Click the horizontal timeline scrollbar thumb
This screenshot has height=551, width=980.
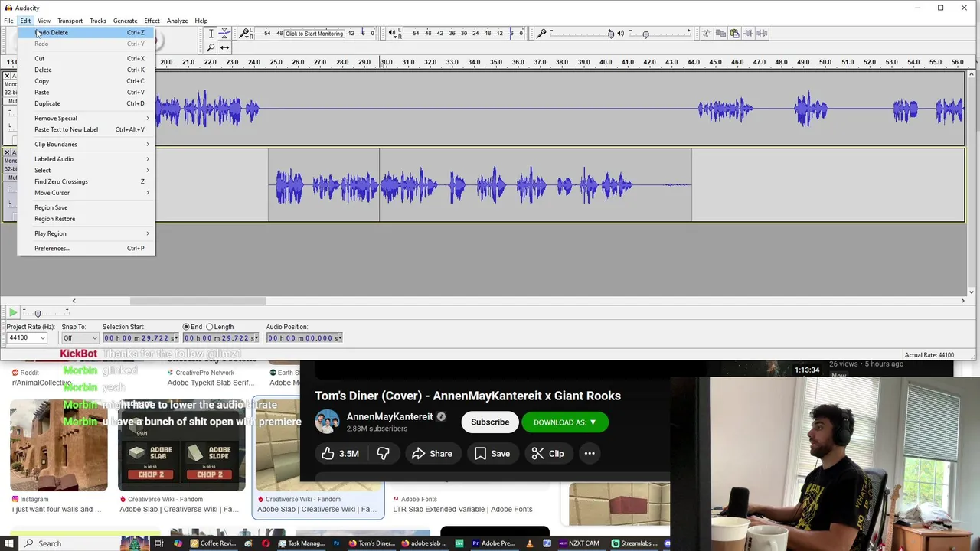point(198,301)
